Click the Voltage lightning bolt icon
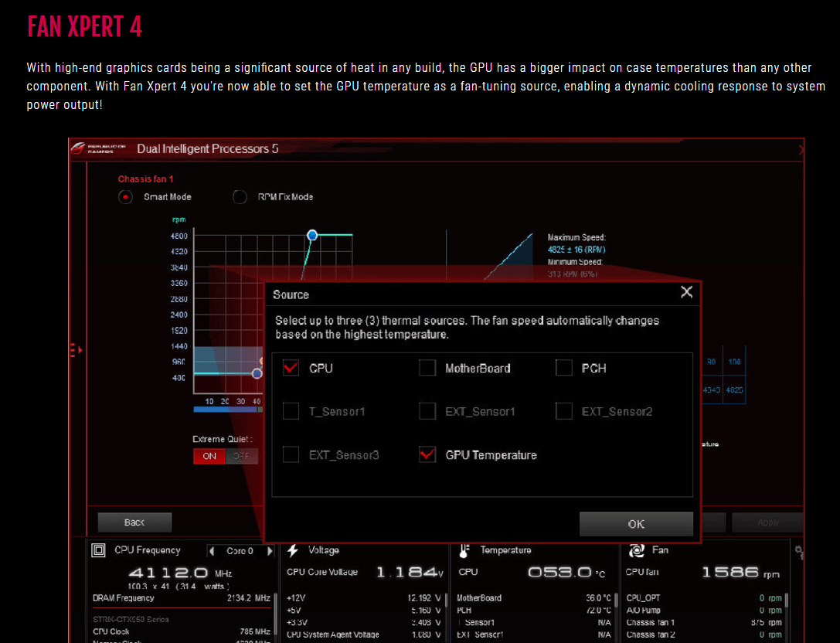 tap(293, 550)
